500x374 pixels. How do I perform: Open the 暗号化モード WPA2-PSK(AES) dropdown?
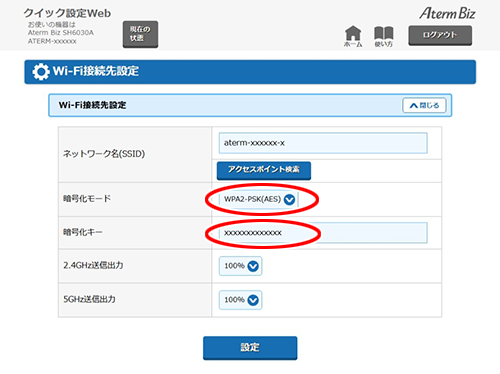[259, 199]
